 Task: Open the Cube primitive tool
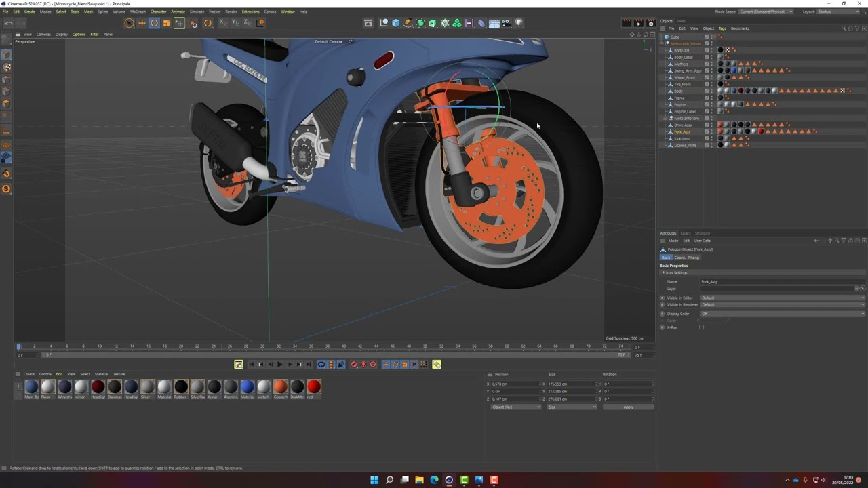(x=395, y=23)
